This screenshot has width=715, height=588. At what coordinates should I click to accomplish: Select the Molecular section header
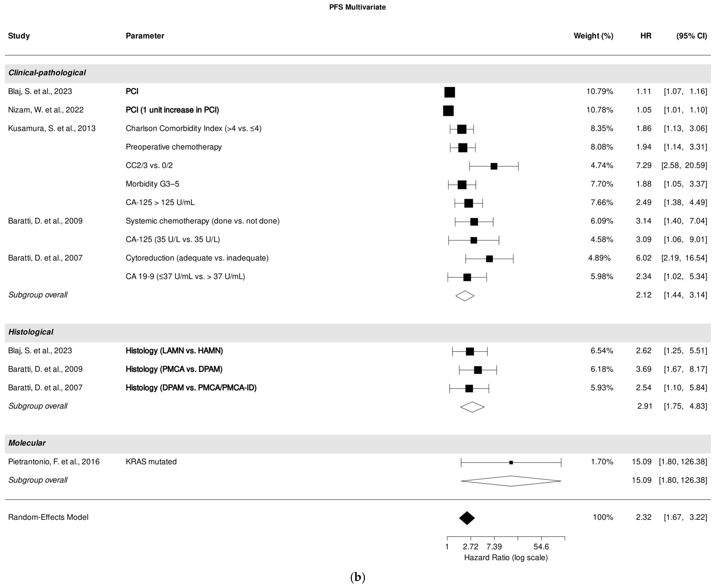tap(27, 443)
